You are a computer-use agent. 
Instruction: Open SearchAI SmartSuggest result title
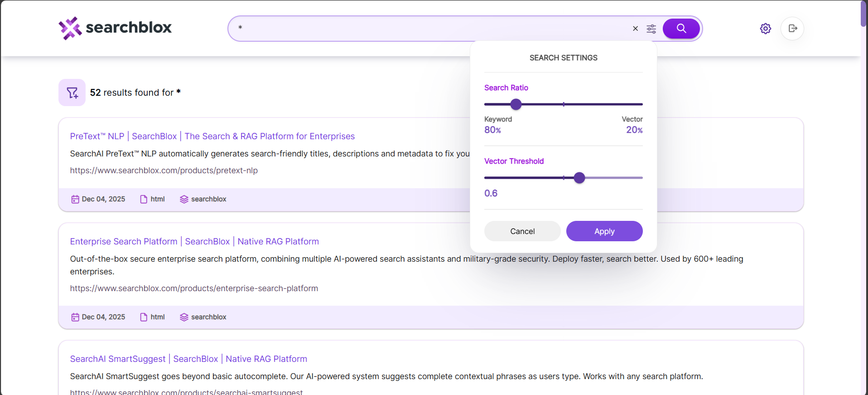[188, 359]
